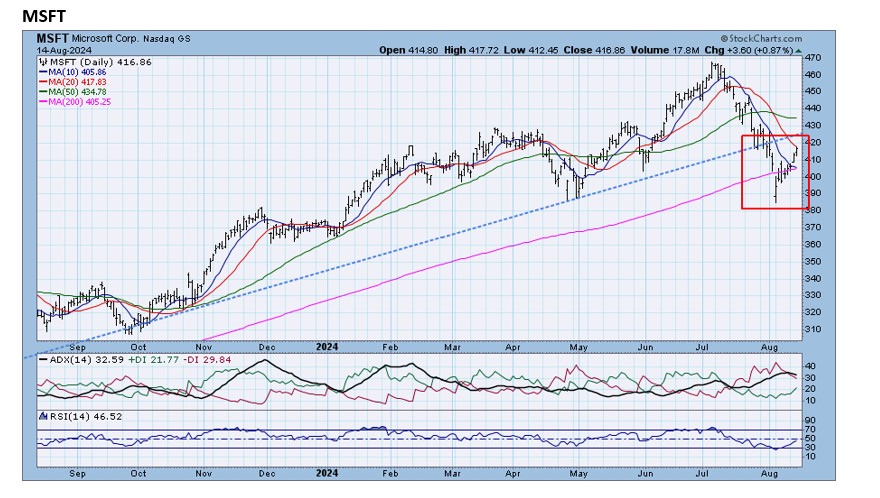Click the 'Close 416.86' value
Viewport: 880px width, 498px height.
point(594,50)
